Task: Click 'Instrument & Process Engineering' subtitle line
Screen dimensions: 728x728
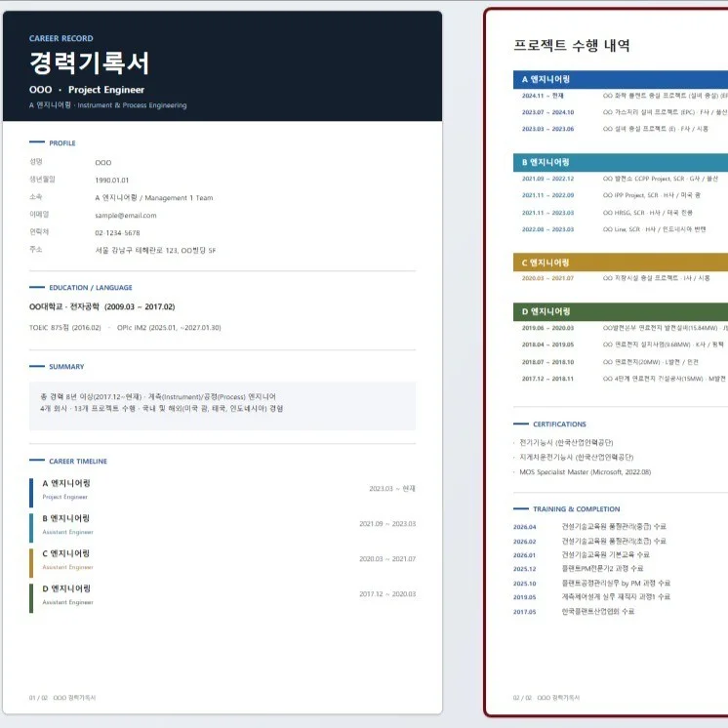Action: click(132, 105)
